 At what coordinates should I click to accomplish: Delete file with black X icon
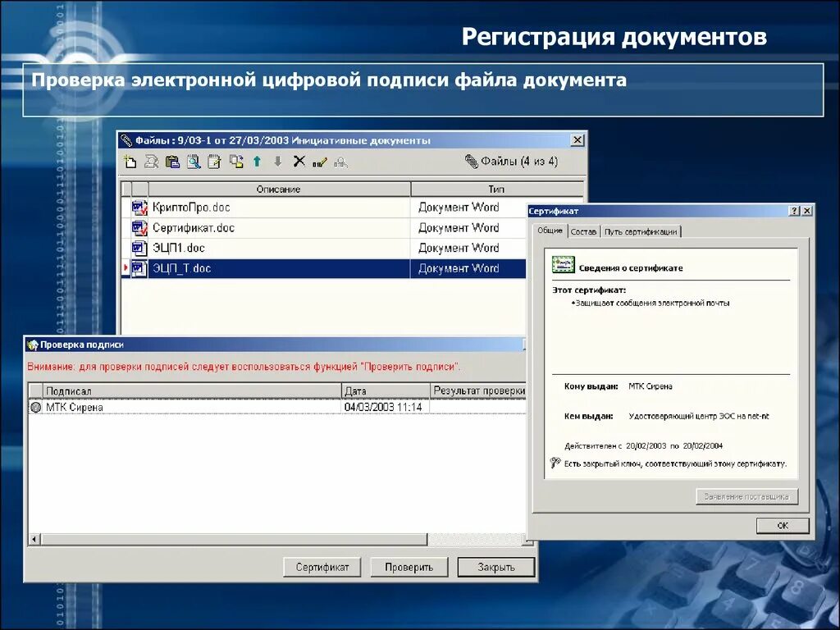(x=299, y=162)
